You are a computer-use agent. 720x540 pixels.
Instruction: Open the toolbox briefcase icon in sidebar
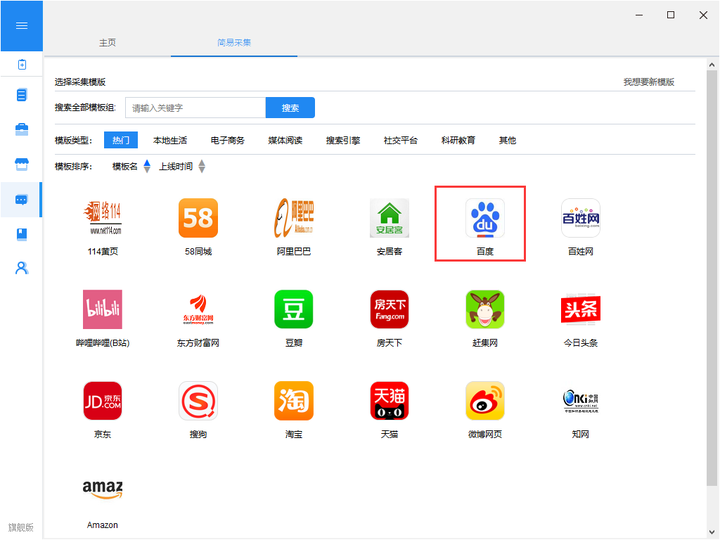[x=22, y=129]
